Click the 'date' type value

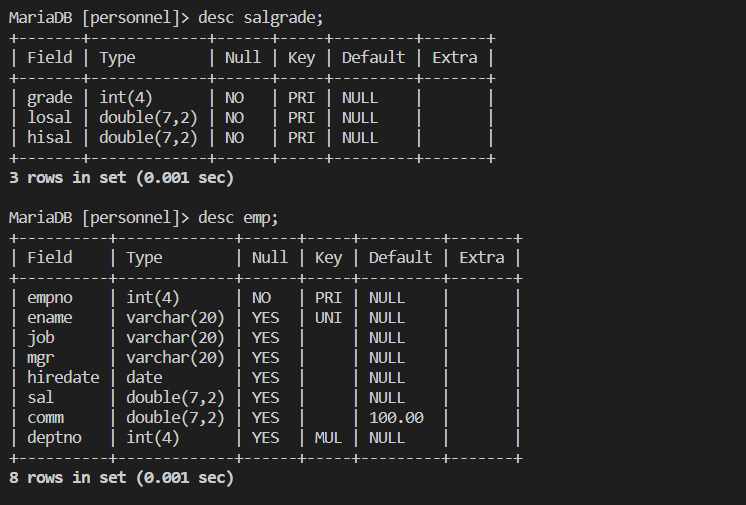pyautogui.click(x=145, y=378)
